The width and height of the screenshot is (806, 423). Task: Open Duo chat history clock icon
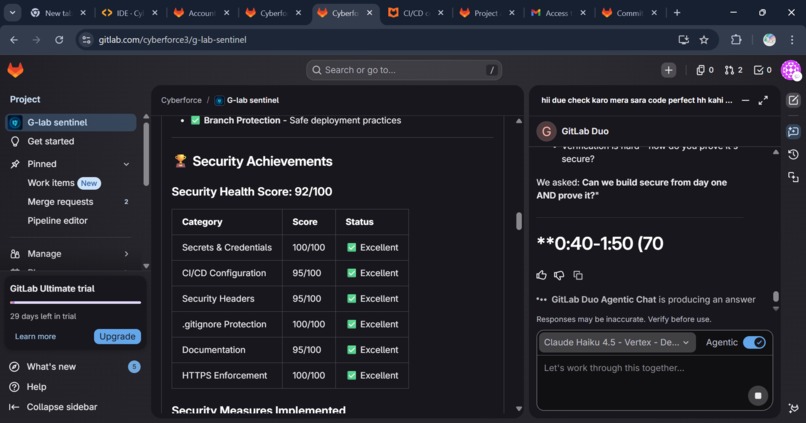pos(794,154)
